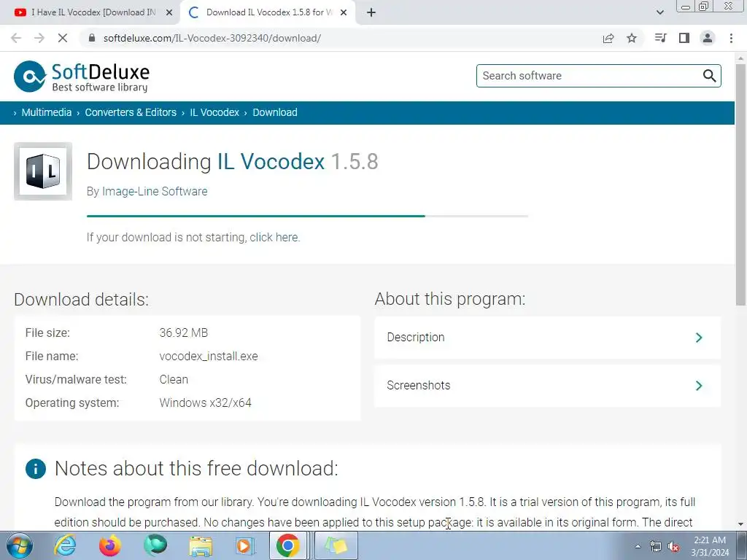Screen dimensions: 747x560
Task: Click the IL Vocodex program icon
Action: 43,171
